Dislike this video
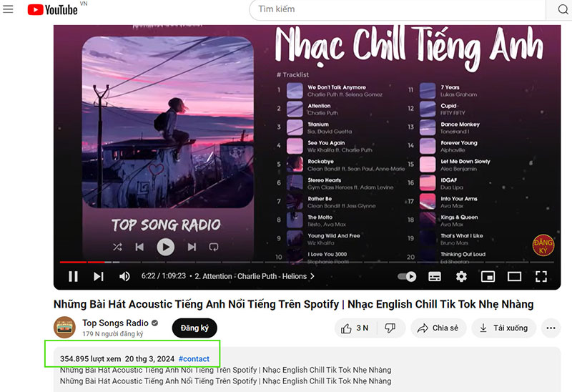This screenshot has height=392, width=572. (x=390, y=328)
